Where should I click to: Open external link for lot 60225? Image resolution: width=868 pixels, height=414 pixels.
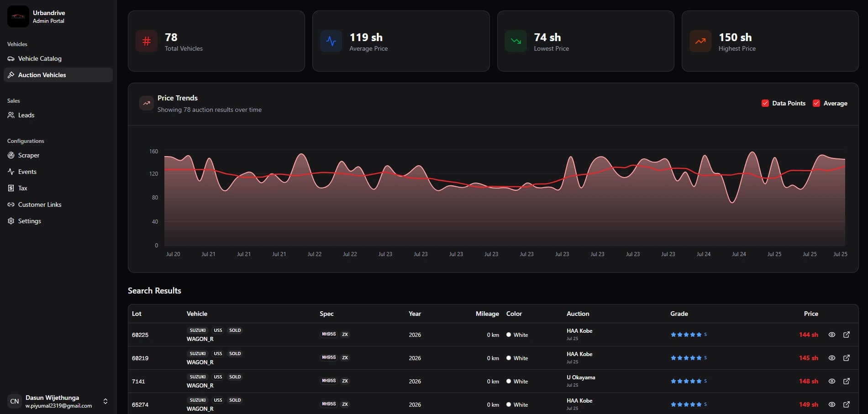[847, 335]
